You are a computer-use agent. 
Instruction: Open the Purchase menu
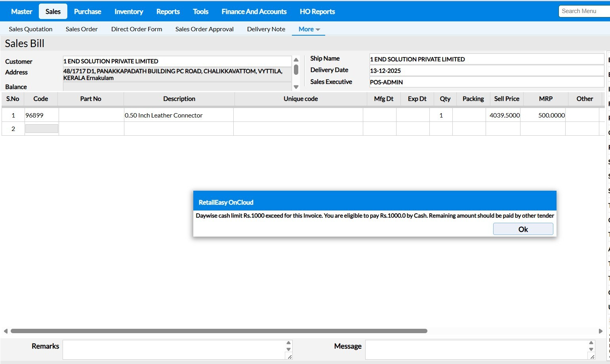tap(88, 11)
